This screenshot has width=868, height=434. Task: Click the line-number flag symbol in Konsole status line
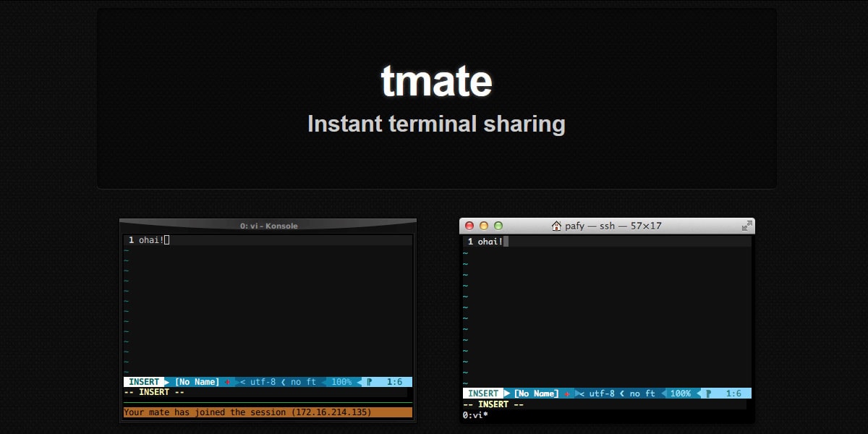(369, 382)
